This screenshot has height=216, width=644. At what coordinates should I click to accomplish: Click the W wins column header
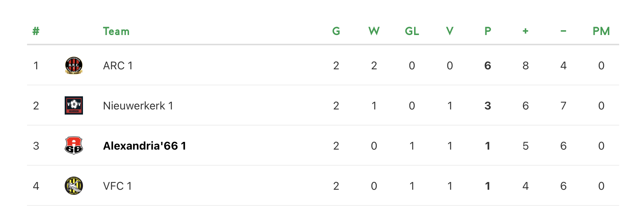[x=374, y=31]
